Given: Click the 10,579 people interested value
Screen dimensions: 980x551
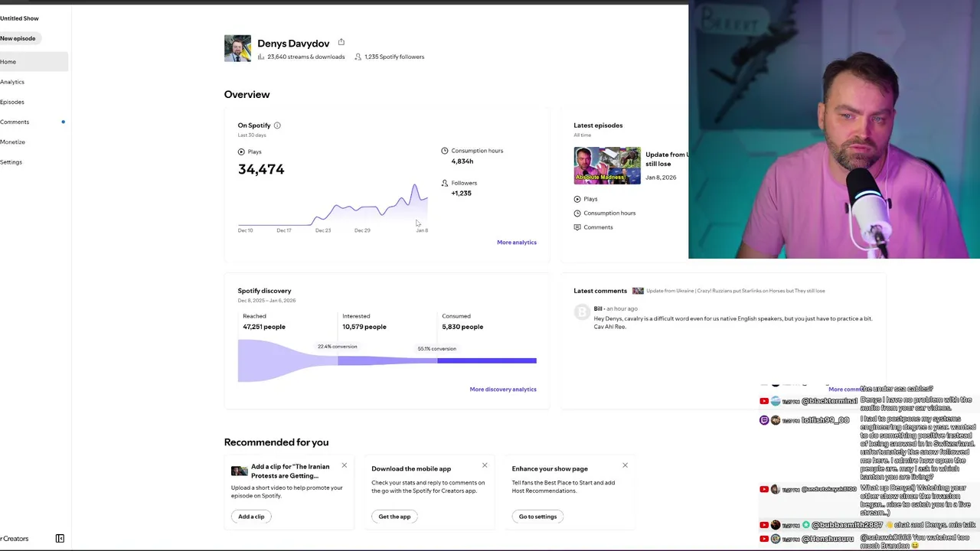Looking at the screenshot, I should click(364, 327).
